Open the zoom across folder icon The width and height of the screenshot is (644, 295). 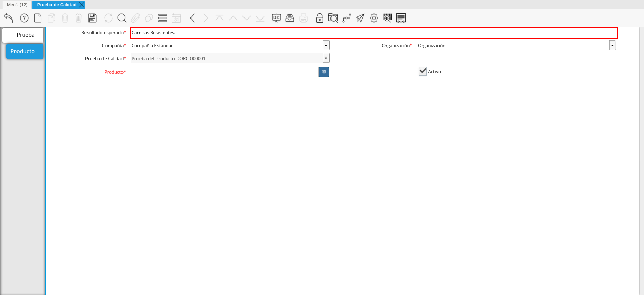pos(333,18)
